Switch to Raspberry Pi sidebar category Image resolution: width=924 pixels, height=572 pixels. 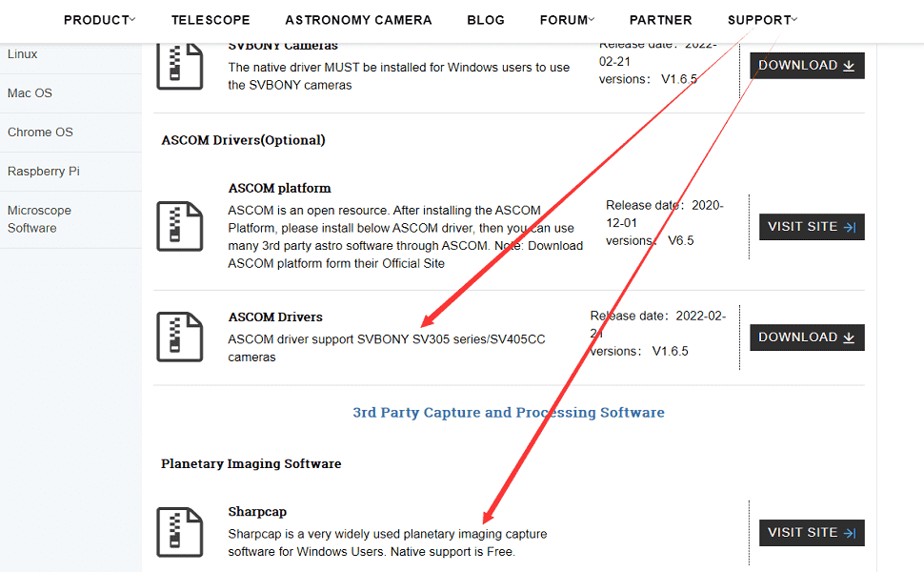44,172
